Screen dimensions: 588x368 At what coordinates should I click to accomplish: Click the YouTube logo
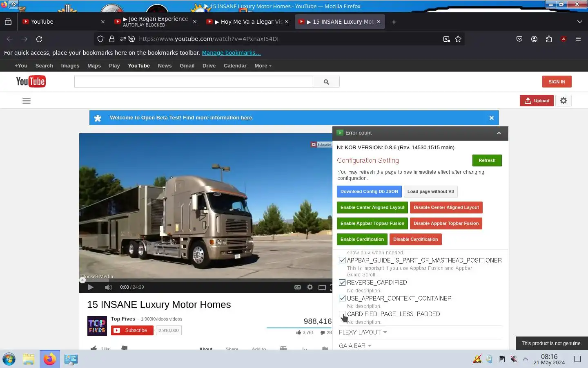tap(31, 81)
